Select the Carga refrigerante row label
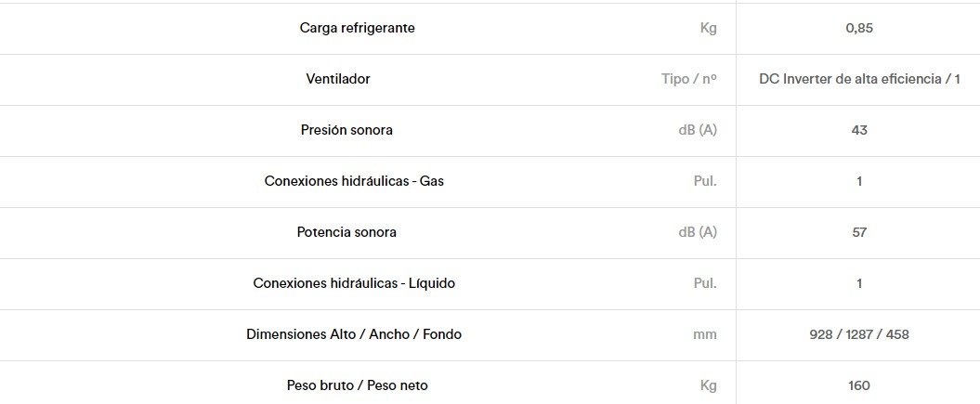980x404 pixels. click(x=357, y=28)
